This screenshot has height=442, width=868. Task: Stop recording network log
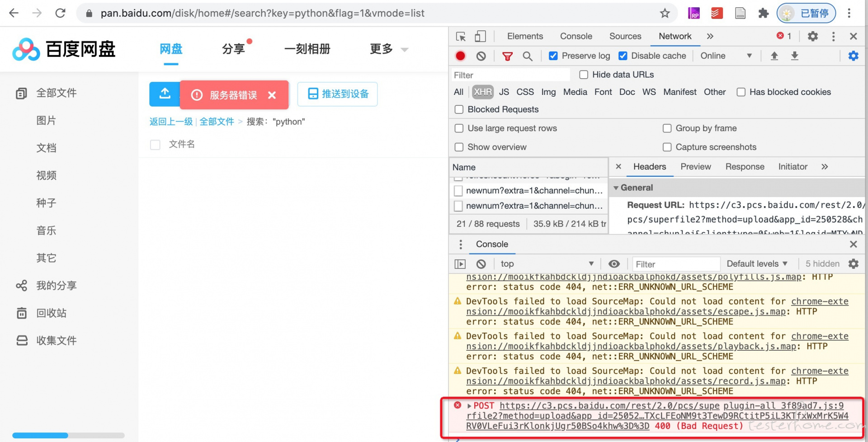460,56
